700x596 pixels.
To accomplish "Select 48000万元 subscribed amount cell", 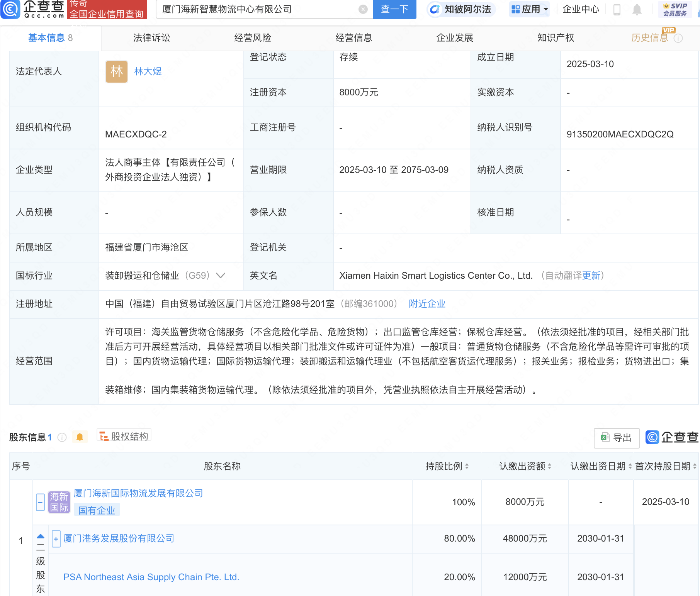I will pyautogui.click(x=525, y=538).
